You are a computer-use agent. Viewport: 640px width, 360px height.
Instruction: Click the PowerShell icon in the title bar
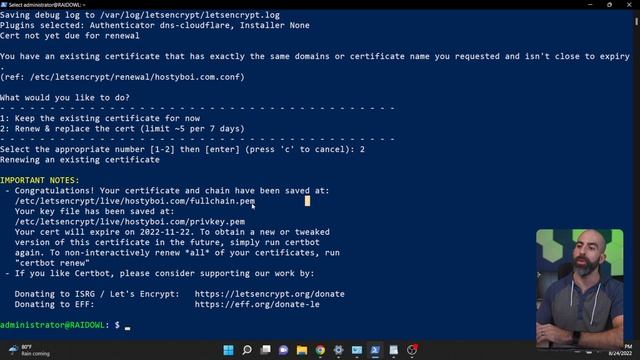point(4,4)
